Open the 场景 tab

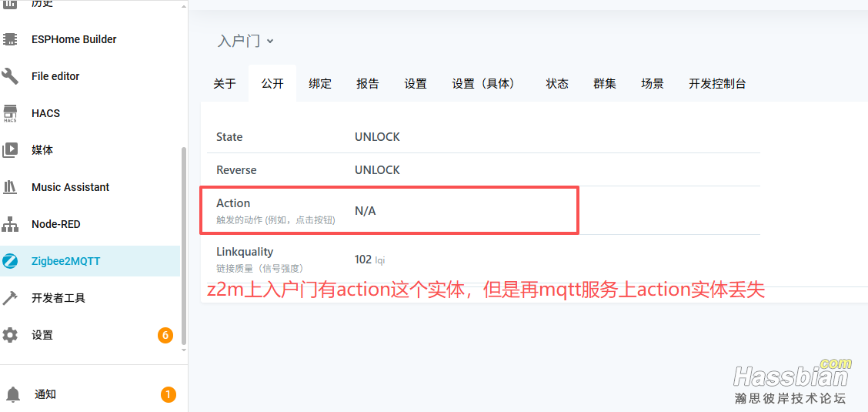pyautogui.click(x=652, y=84)
